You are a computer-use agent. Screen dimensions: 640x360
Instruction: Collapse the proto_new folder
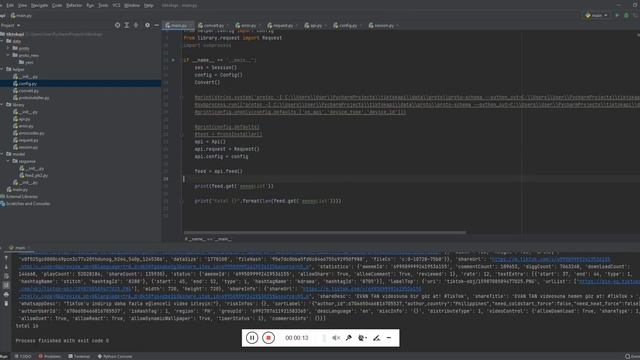(8, 55)
